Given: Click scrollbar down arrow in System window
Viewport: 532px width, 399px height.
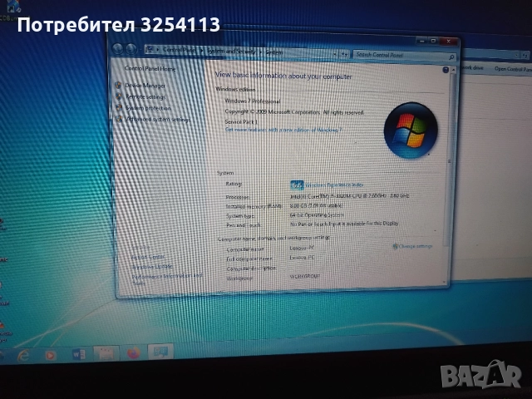Looking at the screenshot, I should 445,282.
